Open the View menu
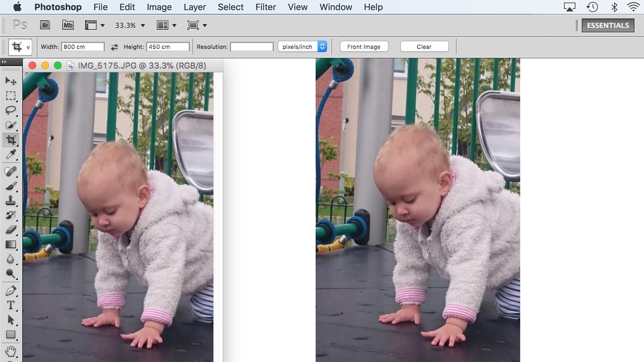 pos(298,7)
